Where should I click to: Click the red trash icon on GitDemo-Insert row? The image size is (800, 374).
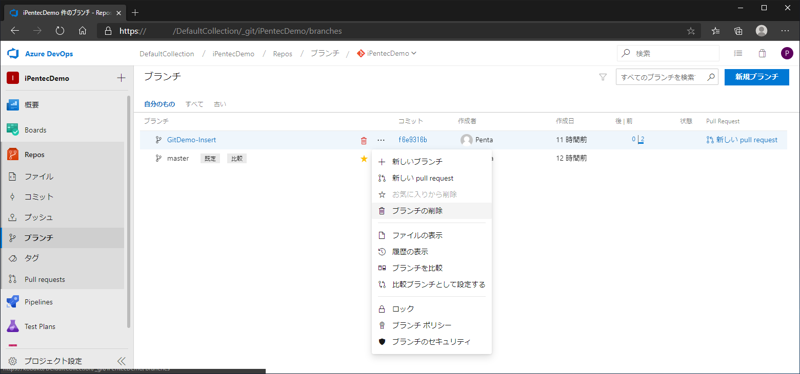[x=364, y=140]
